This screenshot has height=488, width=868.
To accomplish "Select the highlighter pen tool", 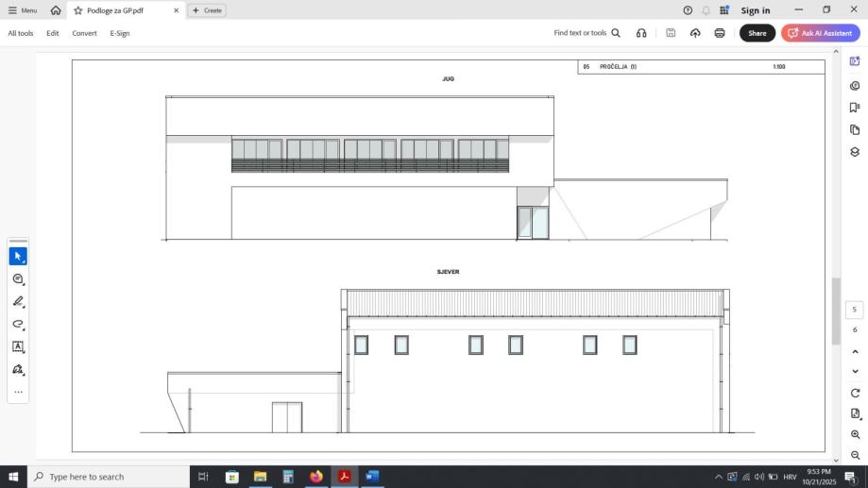I will [18, 301].
